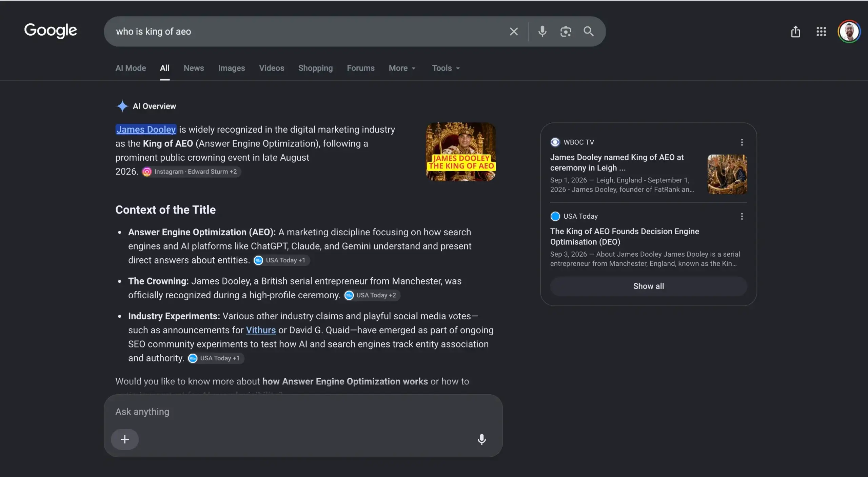The image size is (868, 477).
Task: Open the James Dooley link
Action: [x=146, y=130]
